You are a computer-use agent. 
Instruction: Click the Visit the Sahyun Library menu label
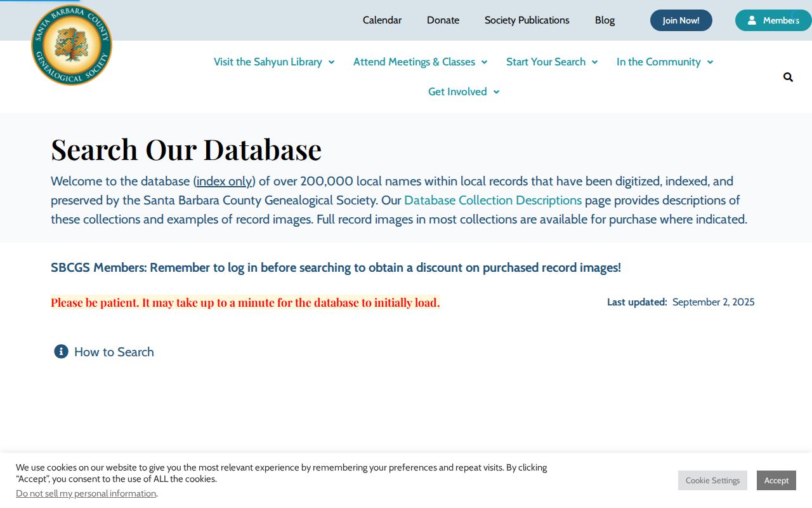(x=268, y=62)
